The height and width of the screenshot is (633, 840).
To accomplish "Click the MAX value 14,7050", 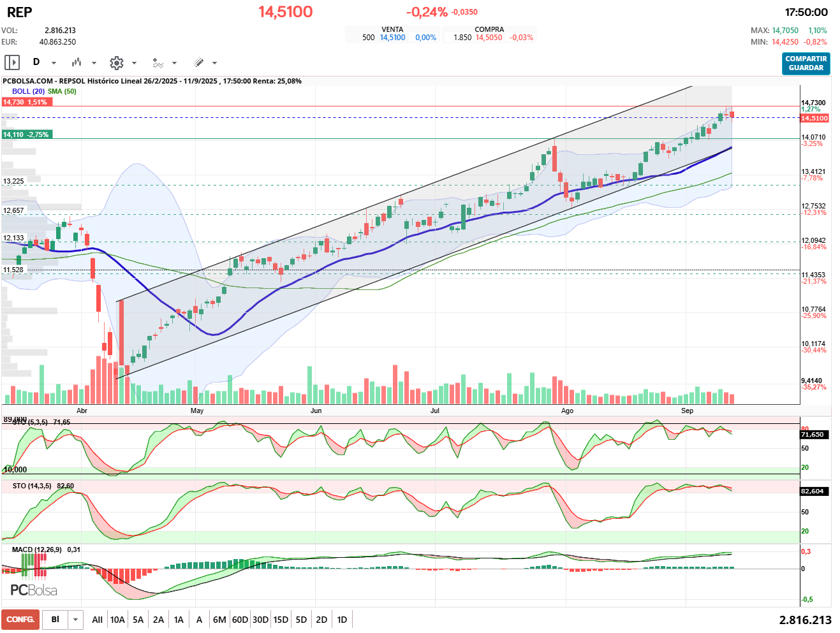I will coord(785,31).
